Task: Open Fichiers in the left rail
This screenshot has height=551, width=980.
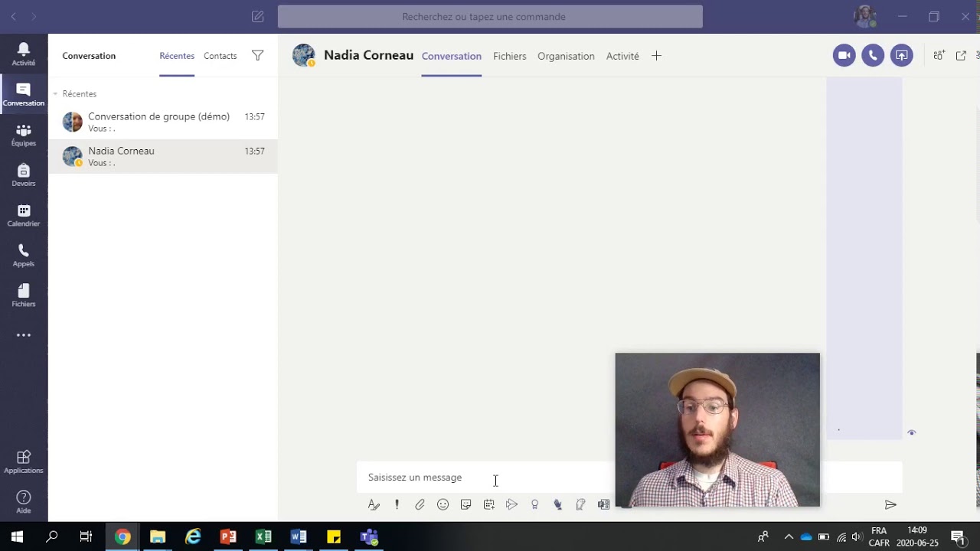Action: pyautogui.click(x=24, y=295)
